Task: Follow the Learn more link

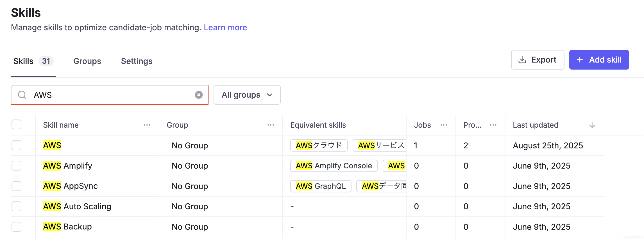Action: (x=225, y=27)
